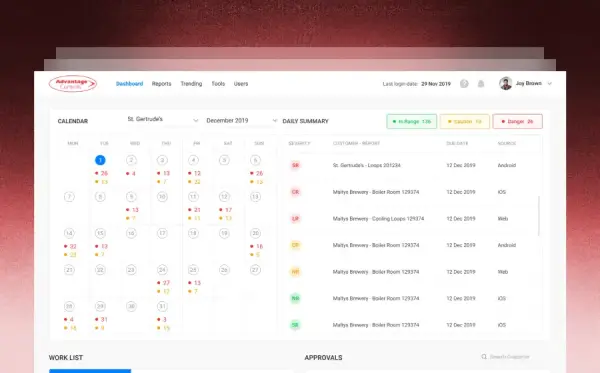Select calendar day 1 highlighted in blue

coord(100,160)
